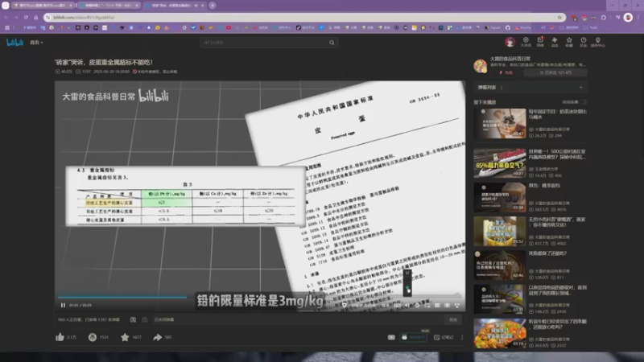Toggle the 自动连播 autoplay switch
This screenshot has height=362, width=644.
[x=583, y=102]
